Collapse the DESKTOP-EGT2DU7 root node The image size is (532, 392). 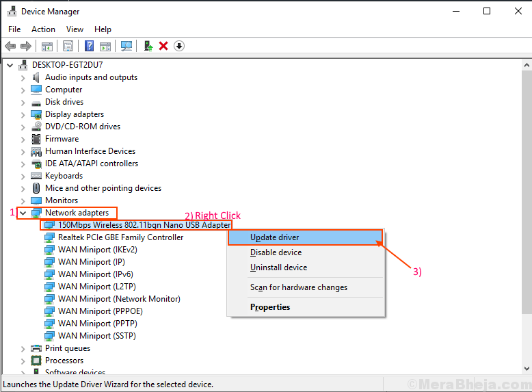coord(10,65)
